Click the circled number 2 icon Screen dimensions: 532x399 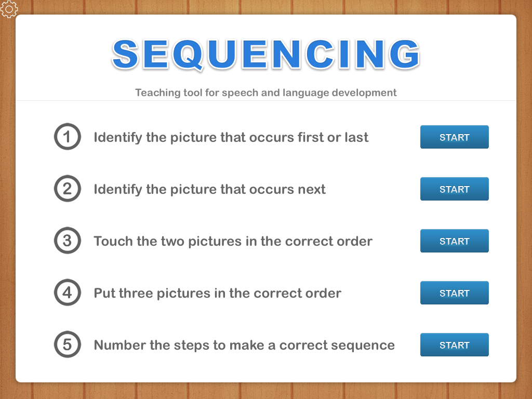coord(68,189)
